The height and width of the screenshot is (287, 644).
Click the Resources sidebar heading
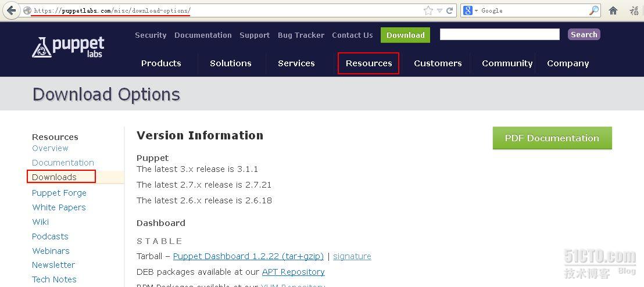55,137
